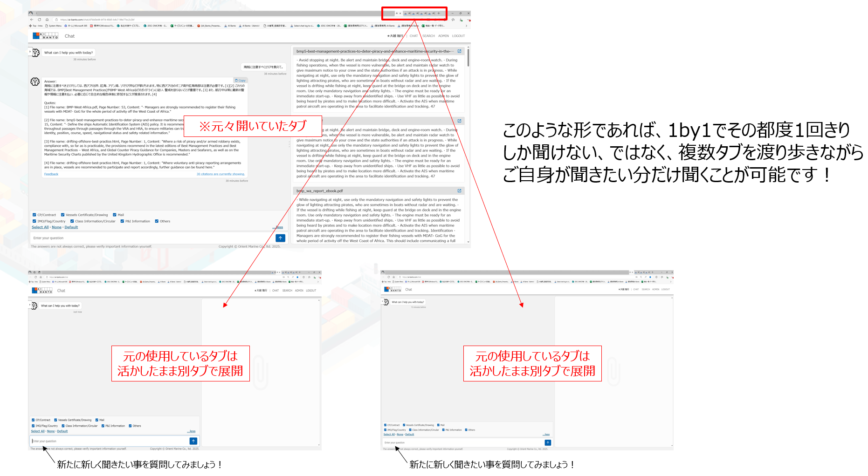Go to SEARCH in the top navigation
Screen dimensions: 868x476
click(428, 36)
